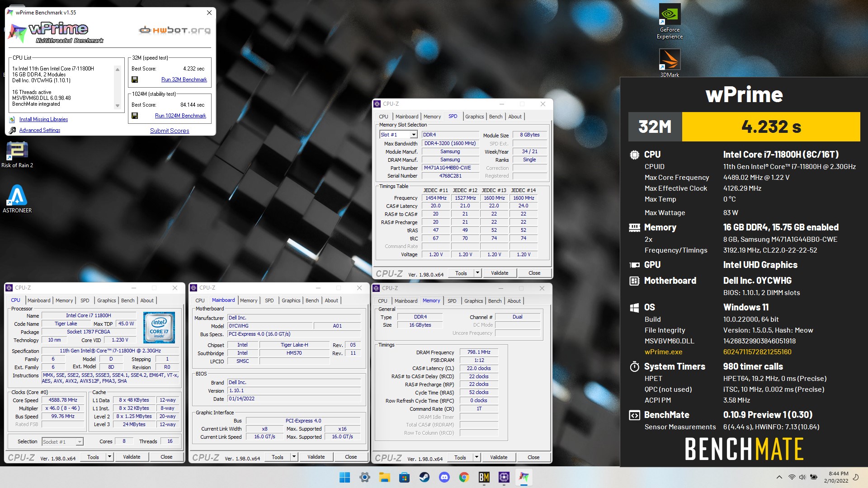The height and width of the screenshot is (488, 868).
Task: Switch to SPD tab in CPU-Z Memory window
Action: point(452,301)
